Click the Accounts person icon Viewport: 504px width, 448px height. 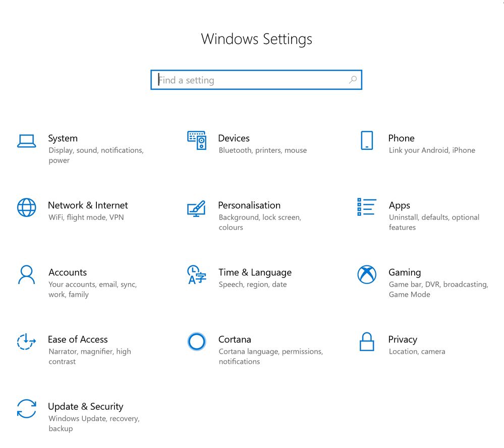(26, 275)
